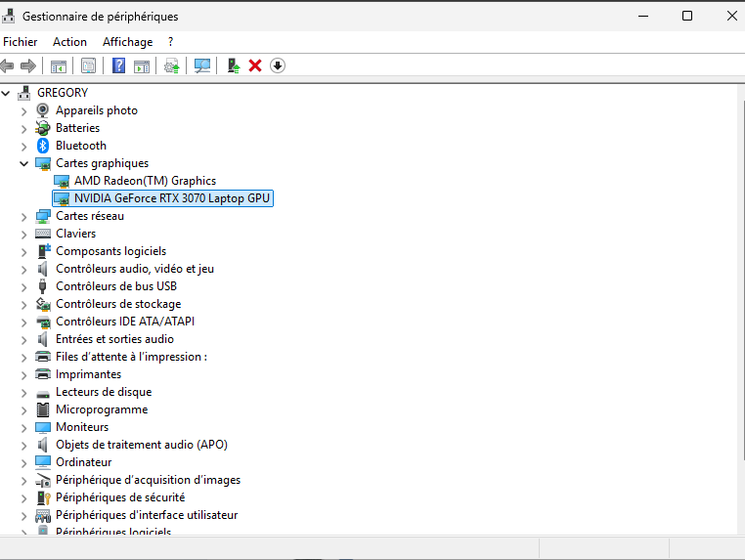Maximize the Gestionnaire de périphériques window
Image resolution: width=745 pixels, height=560 pixels.
point(687,16)
